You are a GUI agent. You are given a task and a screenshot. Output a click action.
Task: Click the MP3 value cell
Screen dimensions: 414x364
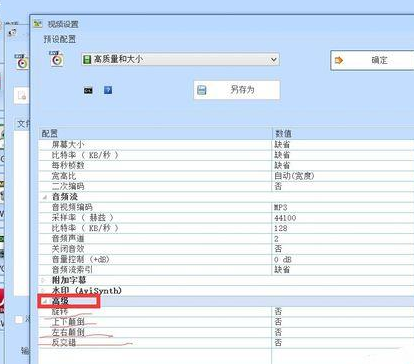coord(281,207)
